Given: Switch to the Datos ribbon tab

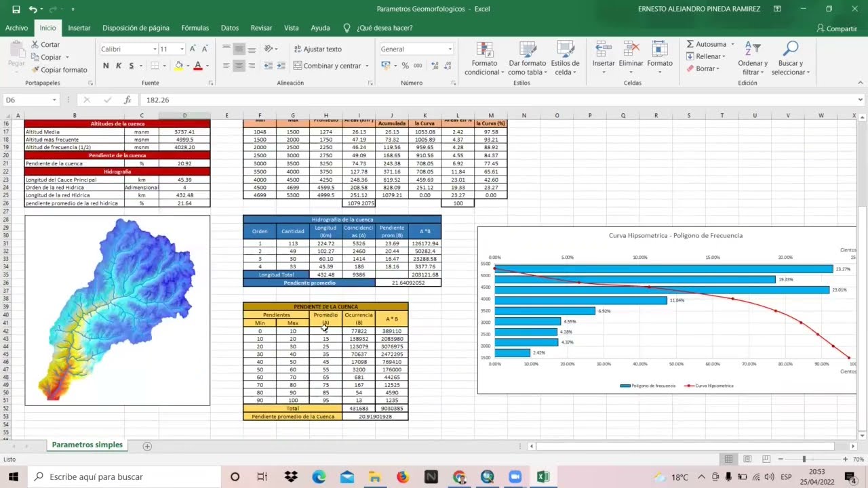Looking at the screenshot, I should point(230,28).
